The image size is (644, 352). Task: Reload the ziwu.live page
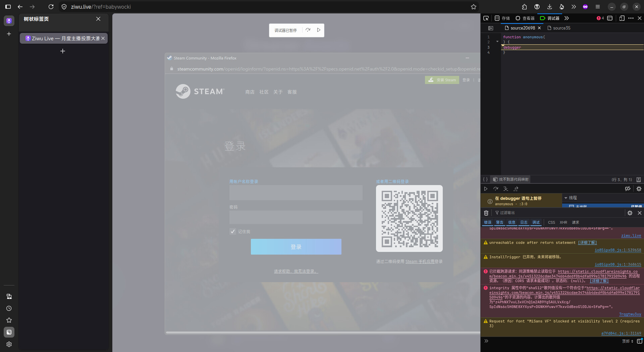coord(51,7)
